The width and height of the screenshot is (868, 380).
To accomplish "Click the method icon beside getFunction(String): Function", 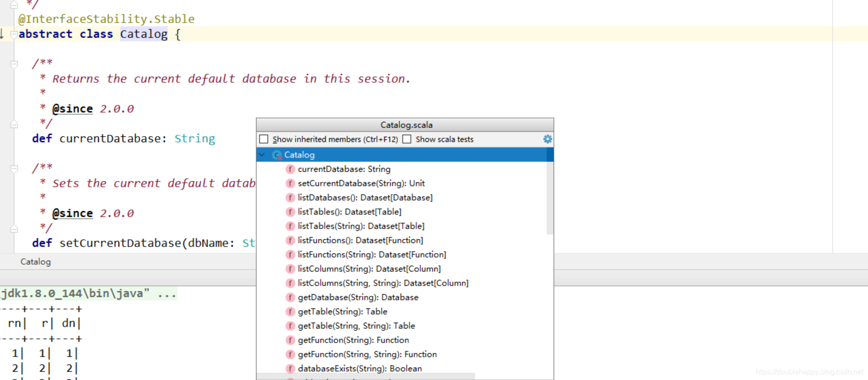I will point(290,340).
